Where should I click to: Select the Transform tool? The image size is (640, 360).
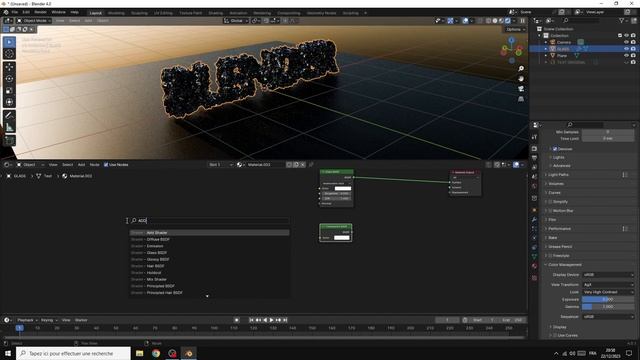(x=9, y=102)
